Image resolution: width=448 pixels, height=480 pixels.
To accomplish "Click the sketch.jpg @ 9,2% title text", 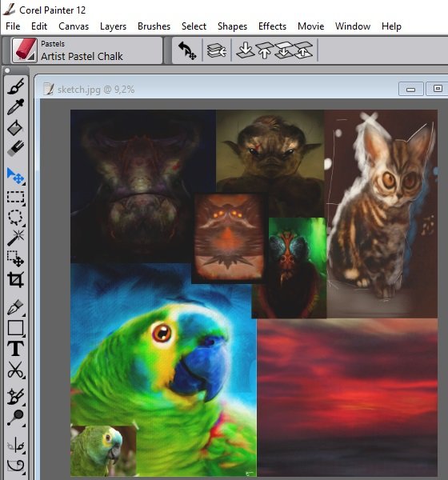I will click(x=96, y=90).
